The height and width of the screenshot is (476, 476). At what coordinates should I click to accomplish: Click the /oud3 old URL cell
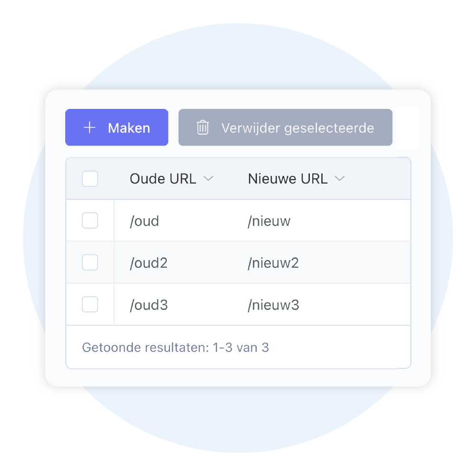coord(149,305)
